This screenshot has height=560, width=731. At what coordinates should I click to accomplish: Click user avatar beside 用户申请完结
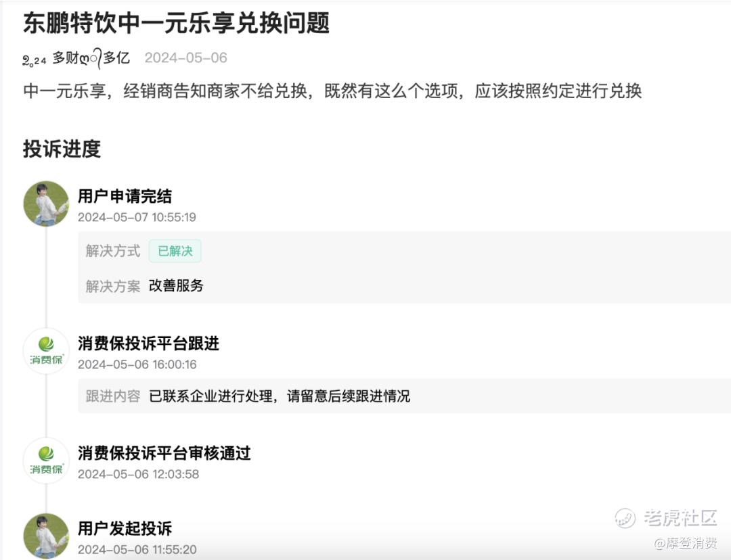pos(46,204)
